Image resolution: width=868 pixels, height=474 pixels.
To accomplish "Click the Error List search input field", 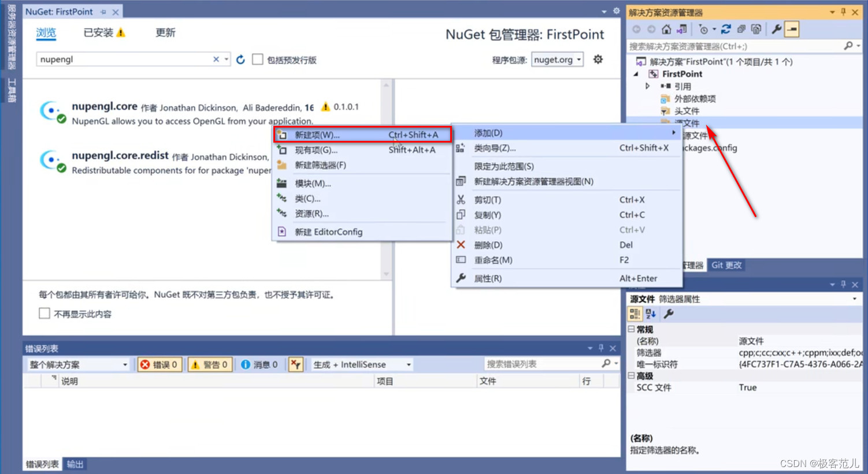I will [x=542, y=364].
